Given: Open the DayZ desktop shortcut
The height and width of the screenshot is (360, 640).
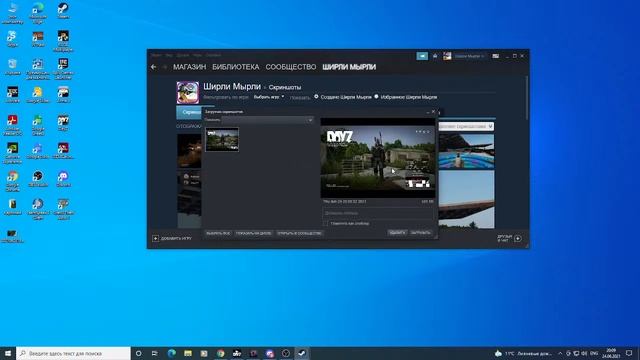Looking at the screenshot, I should pos(63,122).
